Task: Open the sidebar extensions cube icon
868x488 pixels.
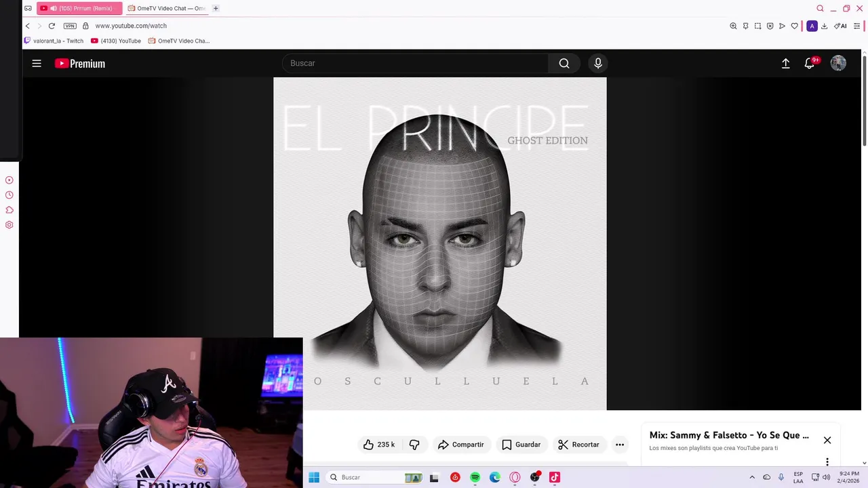Action: [9, 210]
